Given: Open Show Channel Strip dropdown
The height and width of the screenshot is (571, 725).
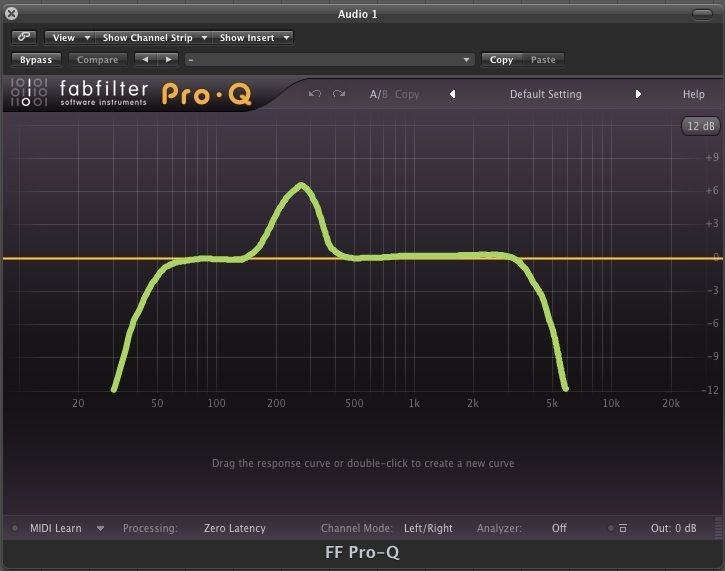Looking at the screenshot, I should (154, 37).
